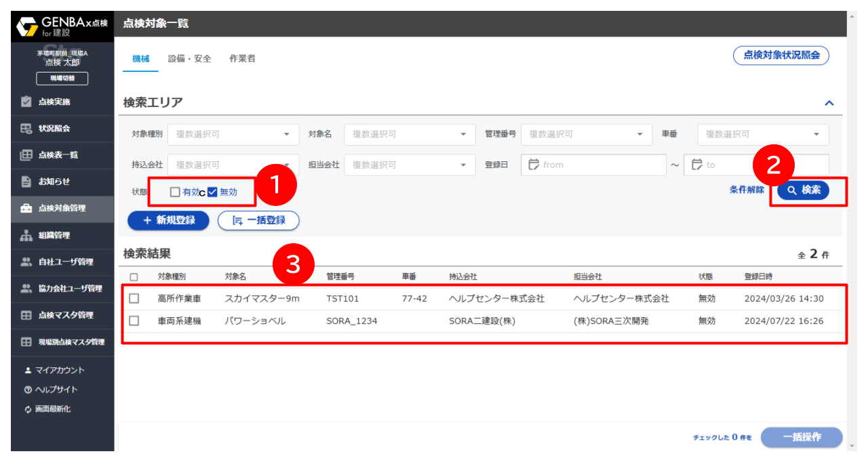Open 自社ユーザ管理 via its people icon

pyautogui.click(x=26, y=262)
